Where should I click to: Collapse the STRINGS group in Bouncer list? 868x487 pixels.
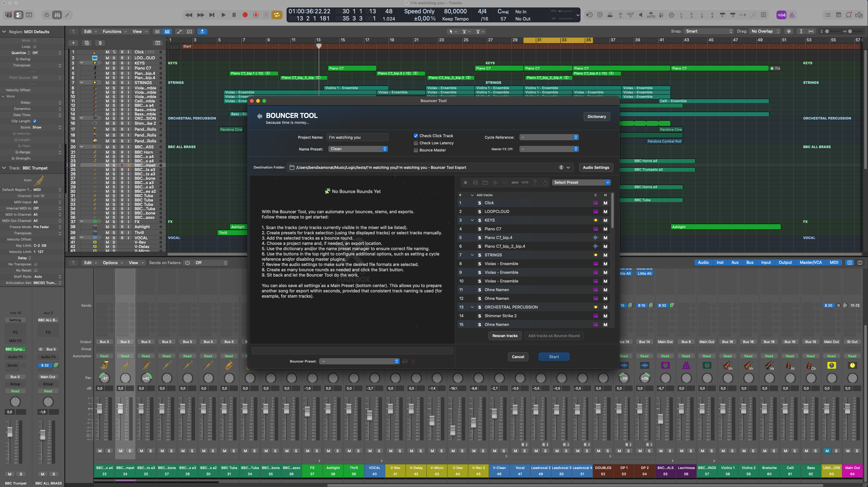[472, 255]
